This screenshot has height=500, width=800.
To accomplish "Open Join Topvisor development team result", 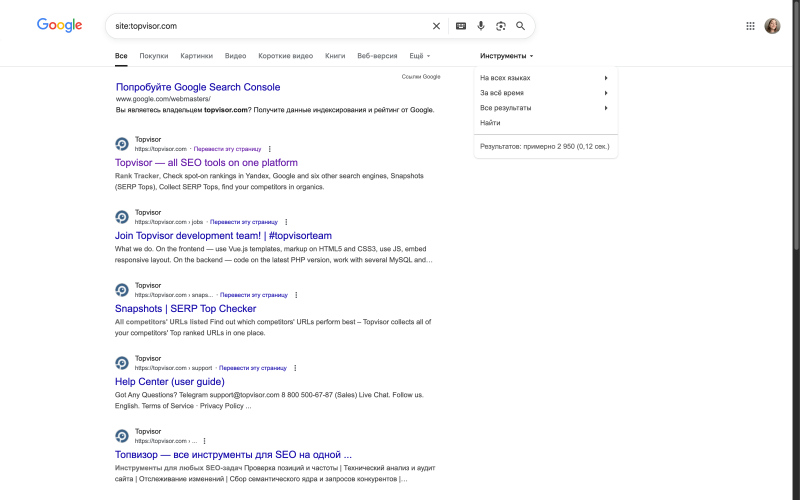I will 223,236.
